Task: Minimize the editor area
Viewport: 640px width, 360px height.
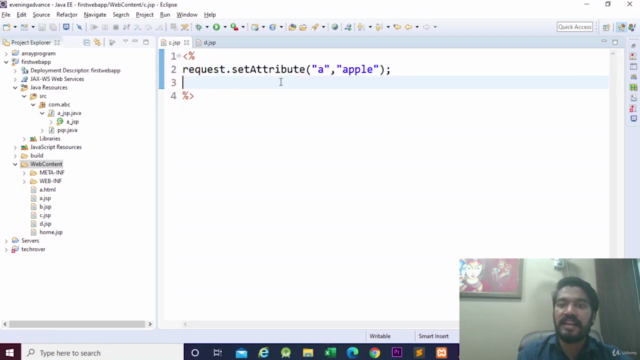Action: pyautogui.click(x=604, y=42)
